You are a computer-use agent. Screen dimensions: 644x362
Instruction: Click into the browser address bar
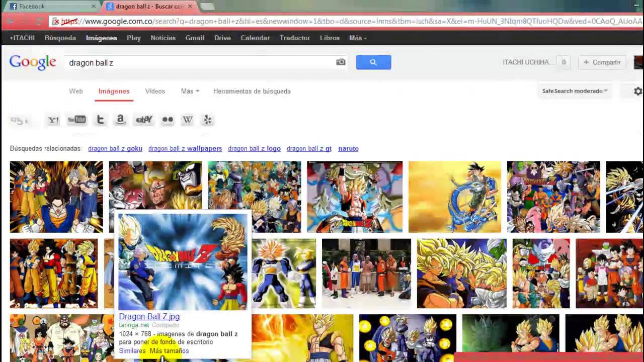pos(347,22)
